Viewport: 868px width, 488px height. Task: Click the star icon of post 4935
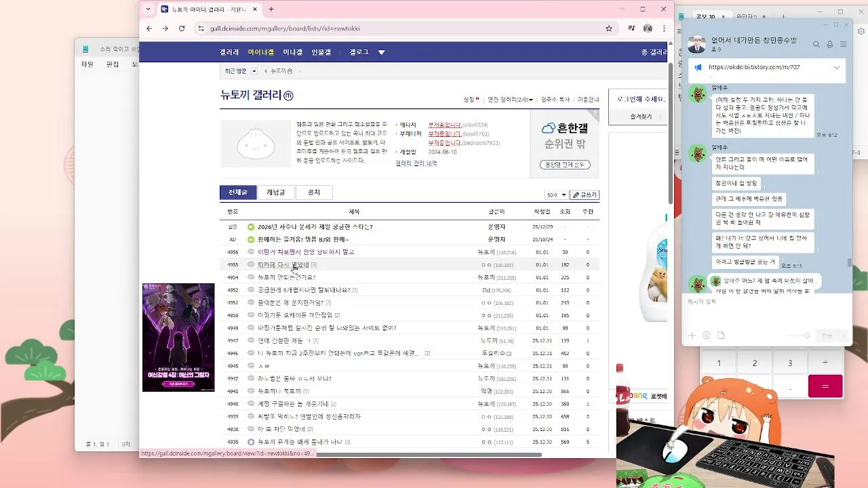251,442
